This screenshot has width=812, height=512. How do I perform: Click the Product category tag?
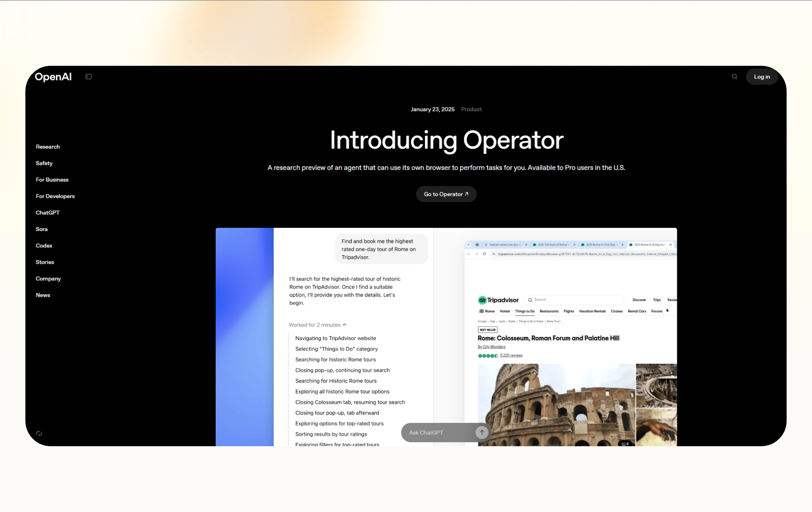[471, 109]
